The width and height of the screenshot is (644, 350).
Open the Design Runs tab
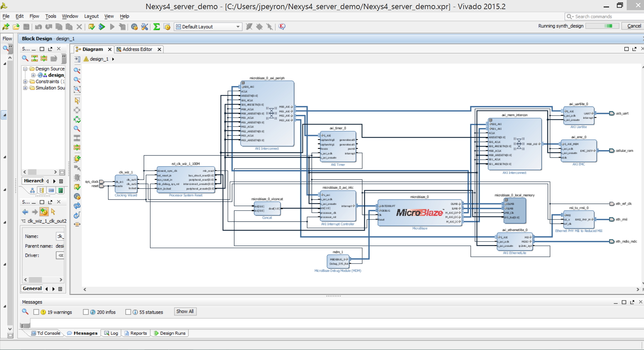170,333
